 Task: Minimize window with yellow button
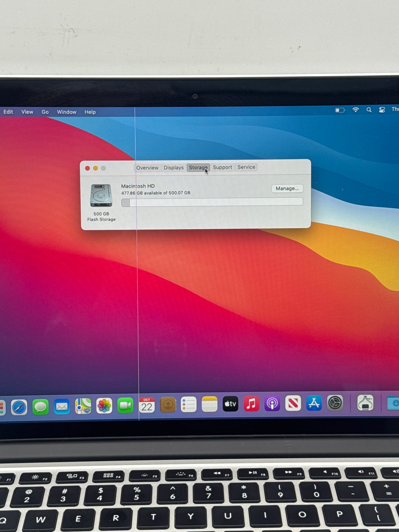coord(95,168)
